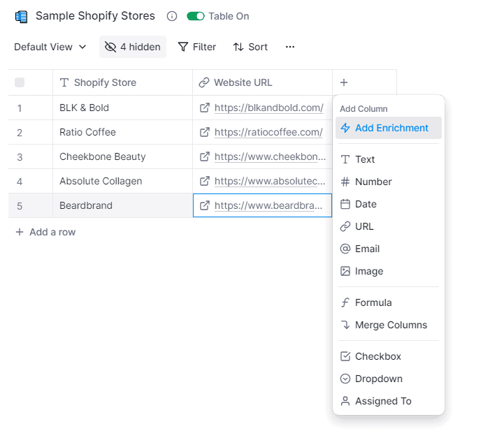The height and width of the screenshot is (438, 504).
Task: Choose Merge Columns option
Action: [x=388, y=325]
